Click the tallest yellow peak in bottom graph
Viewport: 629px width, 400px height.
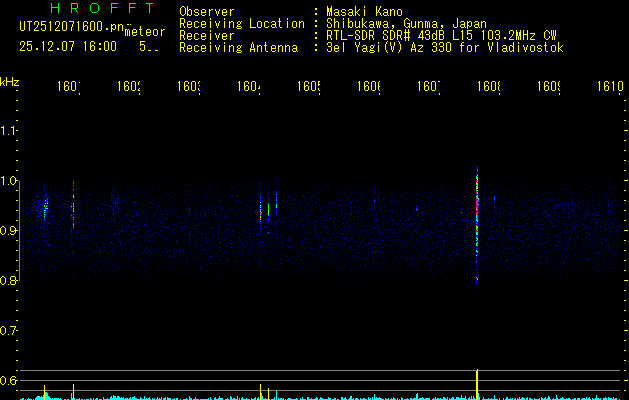pos(477,382)
